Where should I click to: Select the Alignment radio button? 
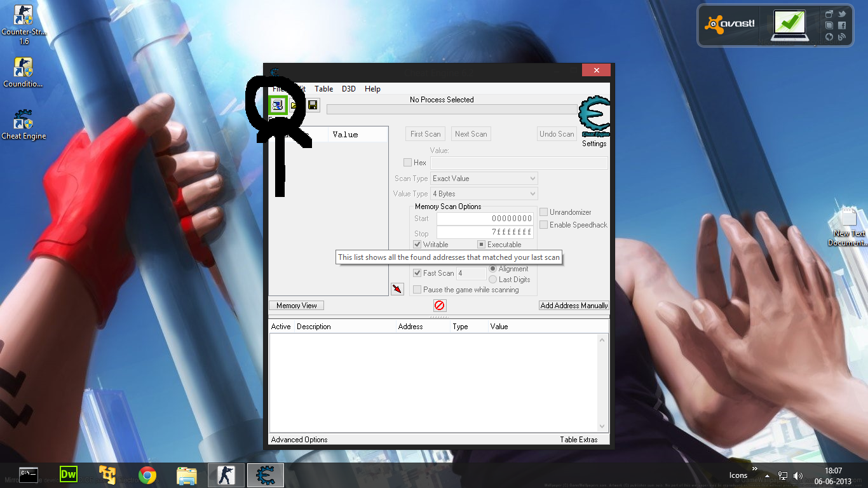click(x=493, y=269)
